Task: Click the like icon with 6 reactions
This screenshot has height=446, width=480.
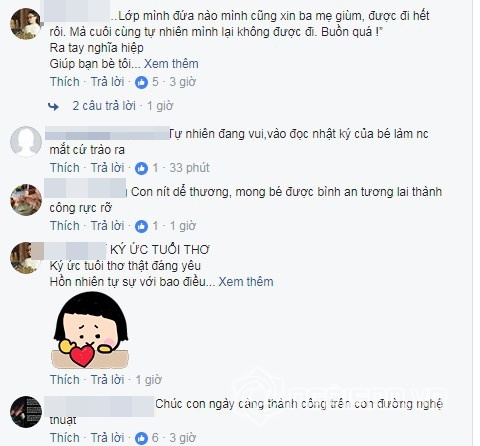Action: (141, 438)
